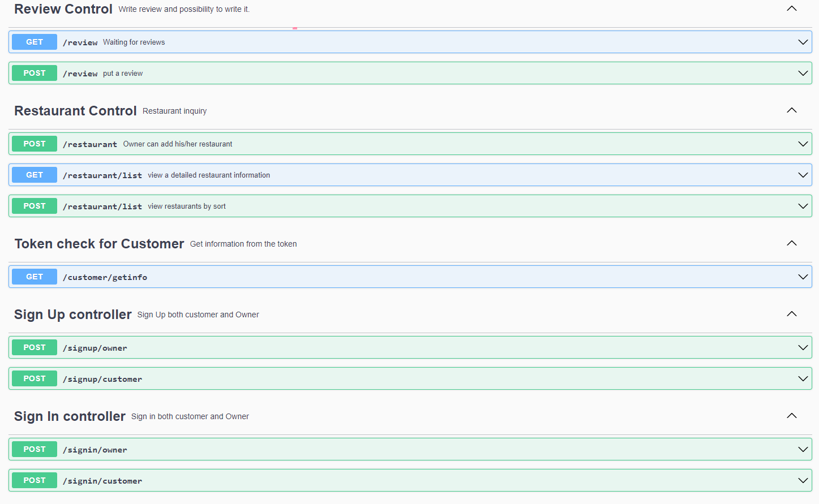Image resolution: width=819 pixels, height=504 pixels.
Task: Click 'Sign in both customer and Owner' text
Action: tap(190, 416)
